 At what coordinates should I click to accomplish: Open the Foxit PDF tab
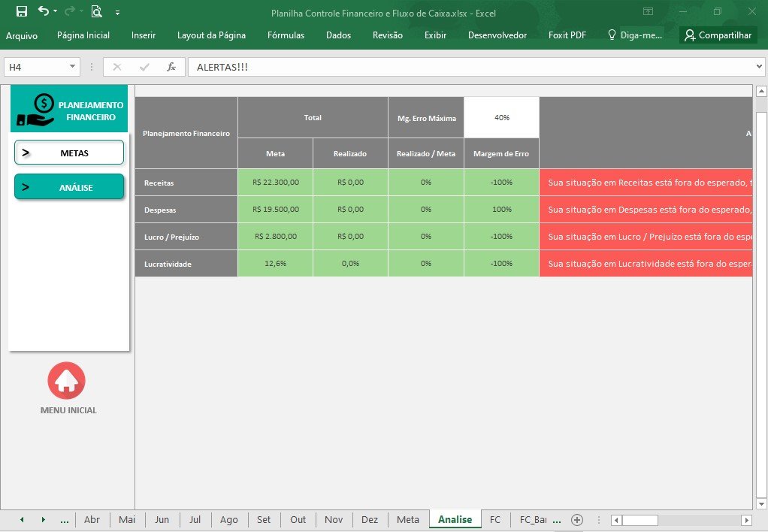(x=567, y=35)
